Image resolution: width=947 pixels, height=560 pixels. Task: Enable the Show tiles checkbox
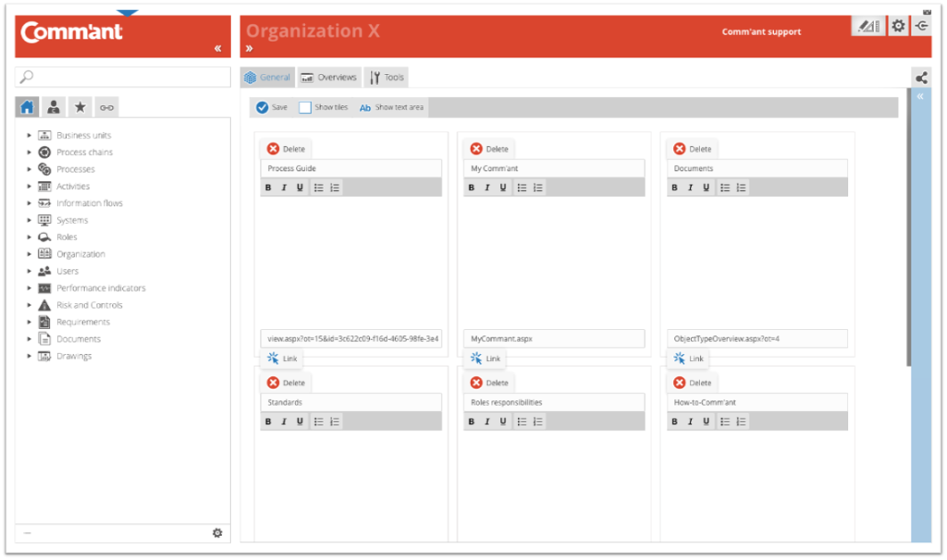303,106
